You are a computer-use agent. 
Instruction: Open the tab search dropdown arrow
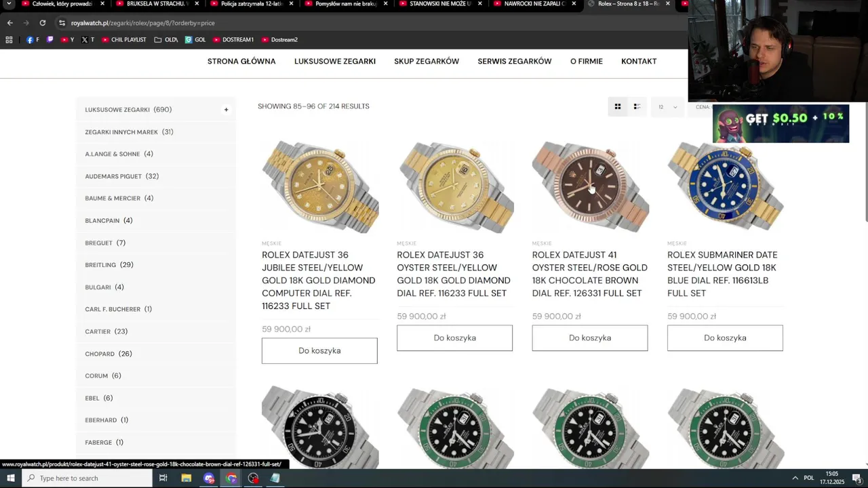tap(8, 4)
